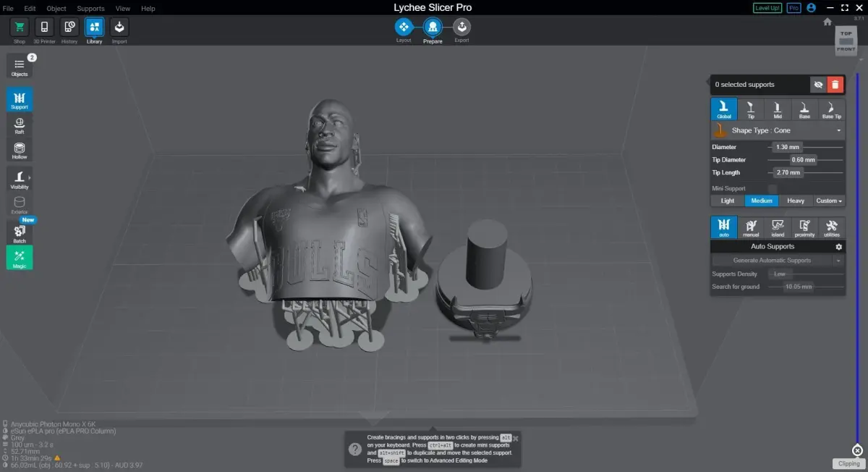Go to the Export workflow step
Screen dimensions: 868x472
[x=461, y=27]
